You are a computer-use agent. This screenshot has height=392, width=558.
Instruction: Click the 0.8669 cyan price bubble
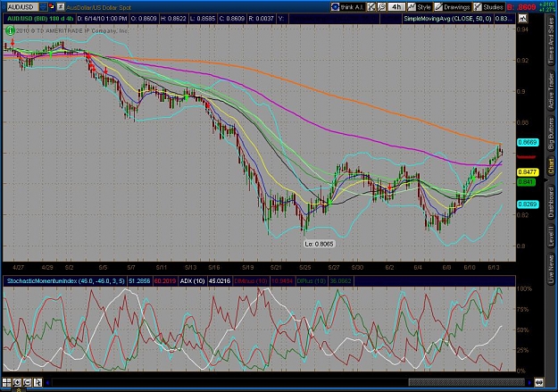coord(528,142)
